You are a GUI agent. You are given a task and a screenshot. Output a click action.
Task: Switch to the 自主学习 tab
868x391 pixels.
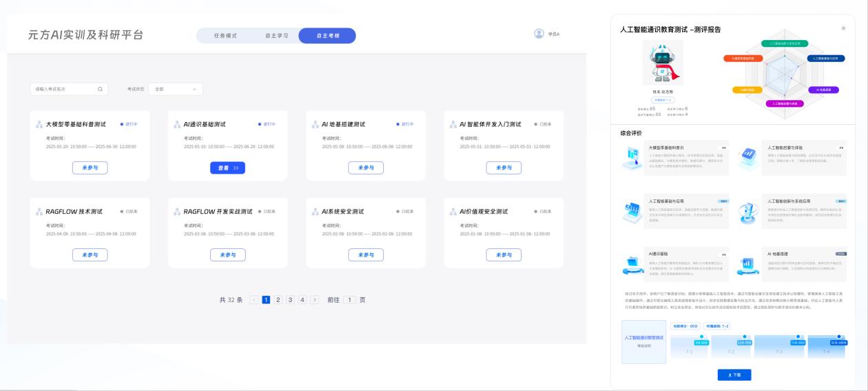pyautogui.click(x=277, y=36)
